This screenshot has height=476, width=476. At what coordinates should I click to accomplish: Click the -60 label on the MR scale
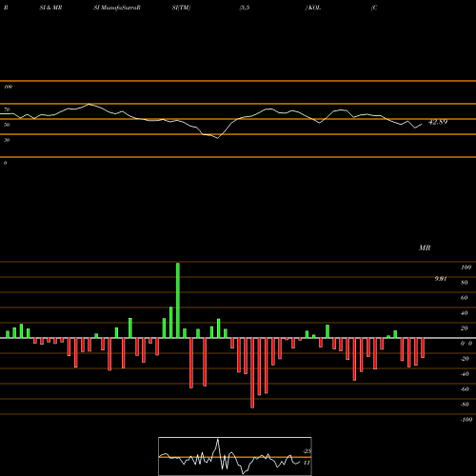pyautogui.click(x=465, y=389)
